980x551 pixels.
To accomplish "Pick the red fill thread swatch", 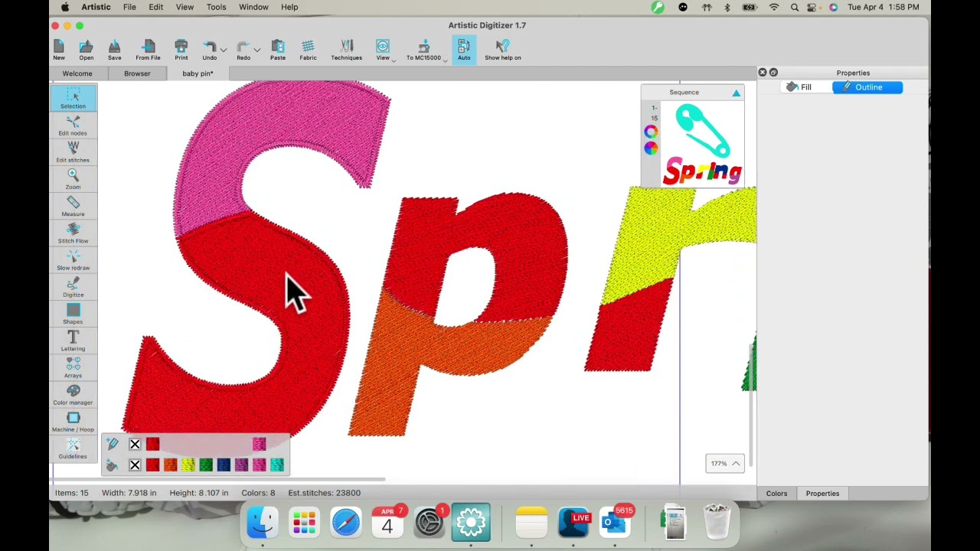I will (x=152, y=465).
